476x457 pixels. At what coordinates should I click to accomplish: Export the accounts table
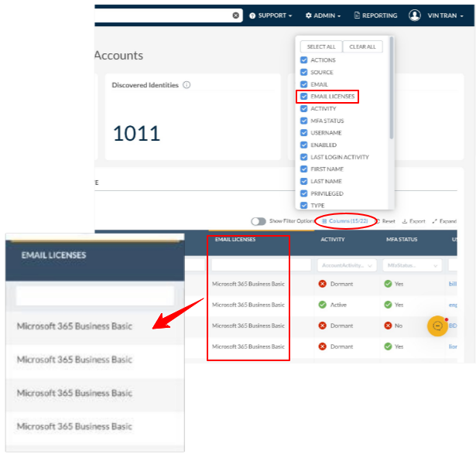(x=413, y=221)
